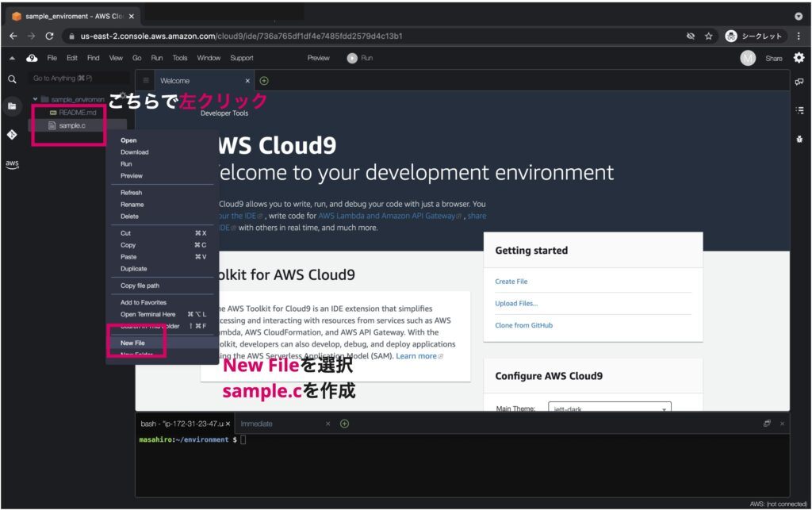812x510 pixels.
Task: Select sample.c in file tree
Action: tap(72, 126)
